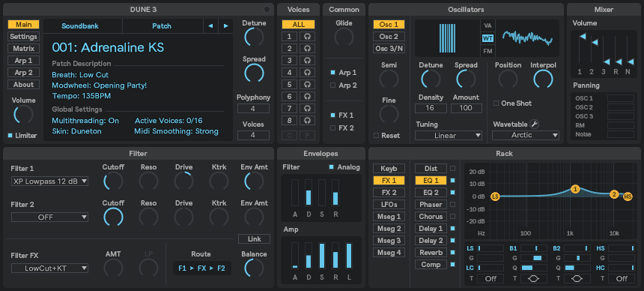Solo voice 5 with its headphone icon

[x=307, y=85]
